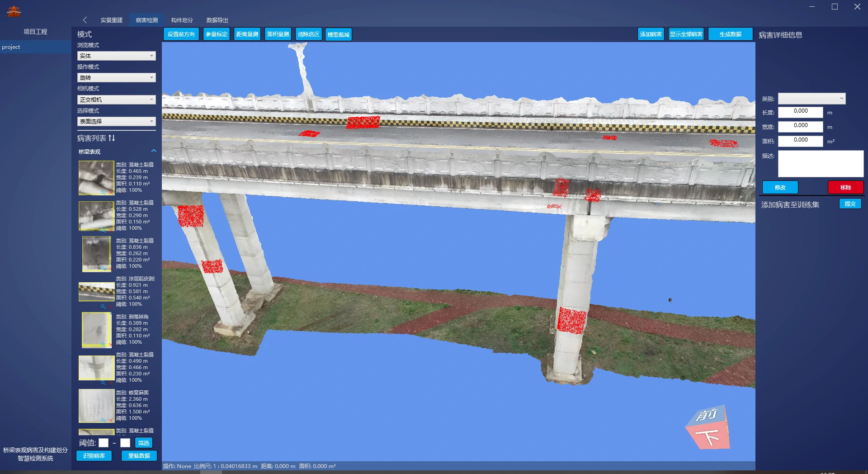Click magnifier icon on the 0.465 m crack thumbnail
Screen dimensions: 868x474
coord(103,193)
